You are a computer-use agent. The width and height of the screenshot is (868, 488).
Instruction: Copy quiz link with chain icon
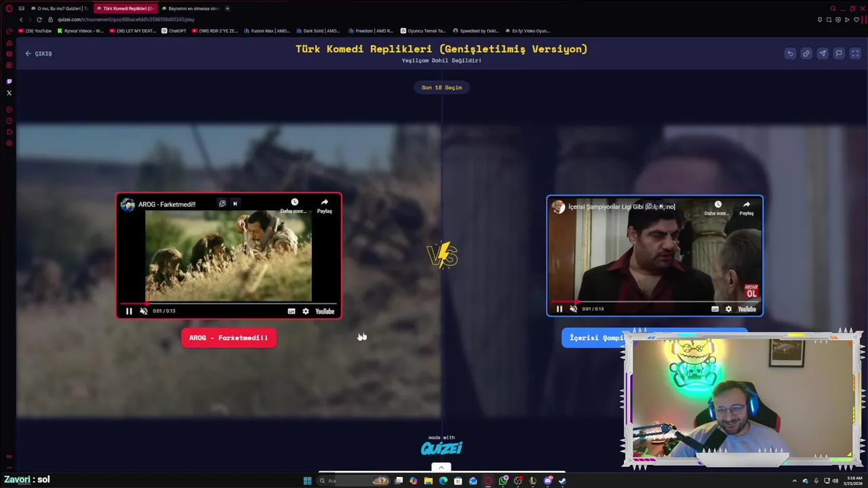click(x=806, y=54)
